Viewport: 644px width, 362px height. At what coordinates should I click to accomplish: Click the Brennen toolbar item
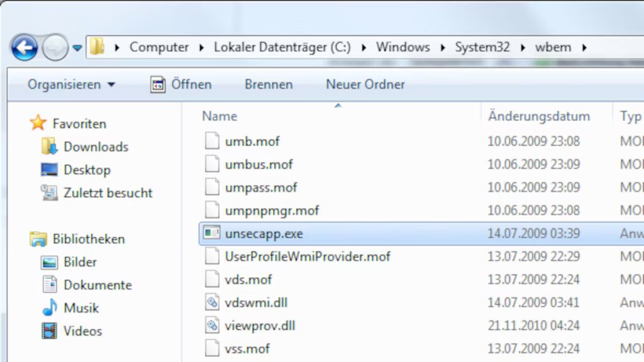269,84
